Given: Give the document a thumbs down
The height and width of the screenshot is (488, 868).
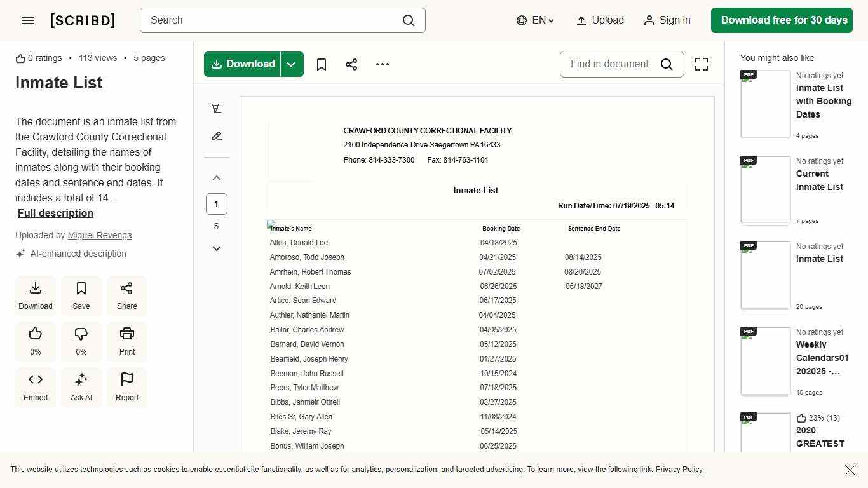Looking at the screenshot, I should [81, 341].
